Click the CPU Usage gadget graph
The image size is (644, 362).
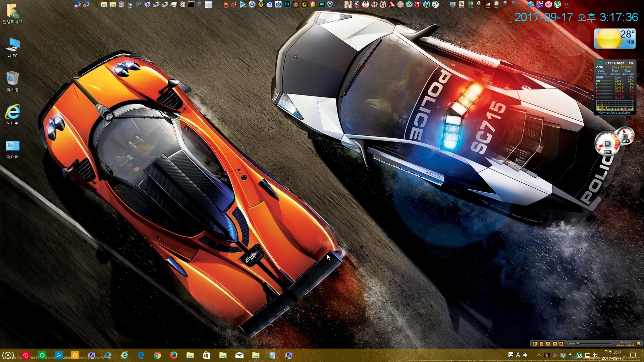tap(615, 106)
